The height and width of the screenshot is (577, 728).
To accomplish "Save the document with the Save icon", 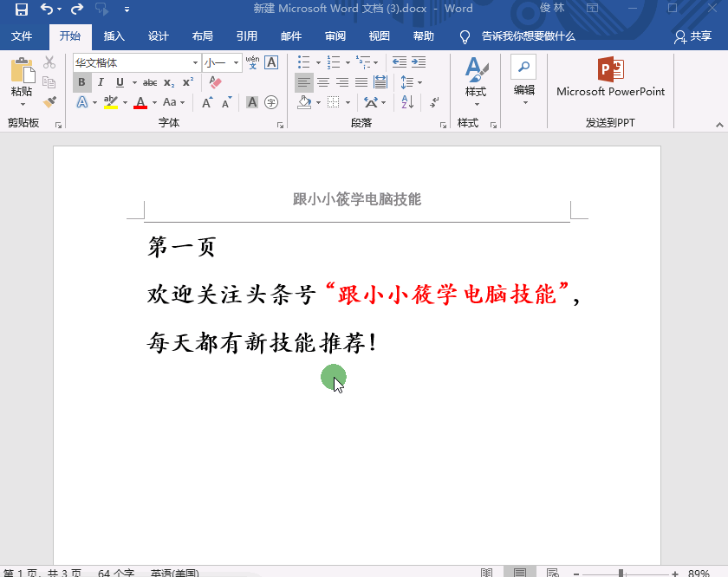I will click(x=22, y=9).
